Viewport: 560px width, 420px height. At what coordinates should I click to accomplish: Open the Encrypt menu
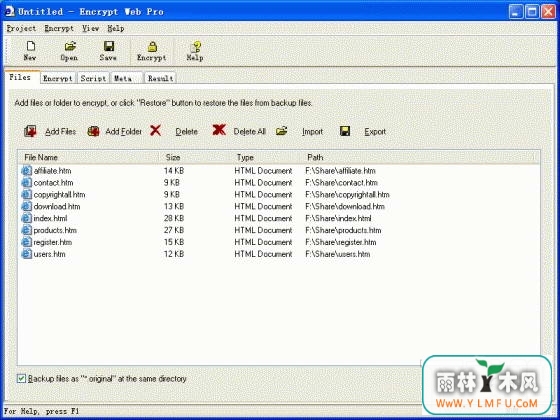59,29
